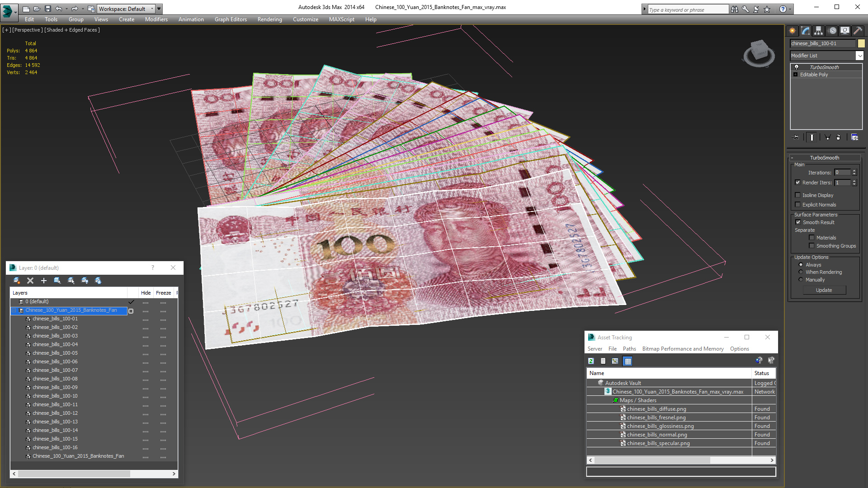Viewport: 868px width, 488px height.
Task: Click the Save File icon
Action: point(47,9)
